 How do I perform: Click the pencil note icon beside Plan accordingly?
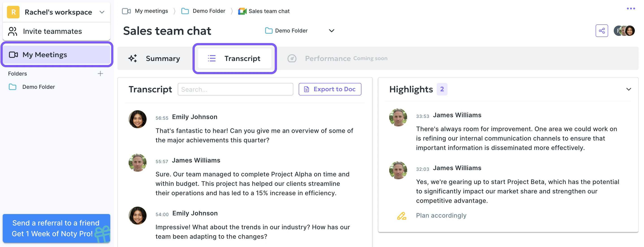(x=402, y=216)
